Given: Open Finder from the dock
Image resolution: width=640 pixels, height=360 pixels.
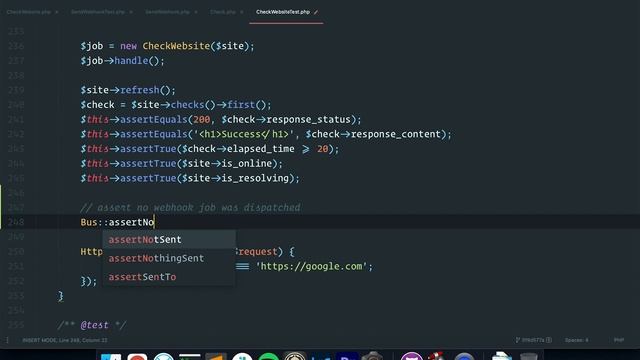Looking at the screenshot, I should [111, 356].
